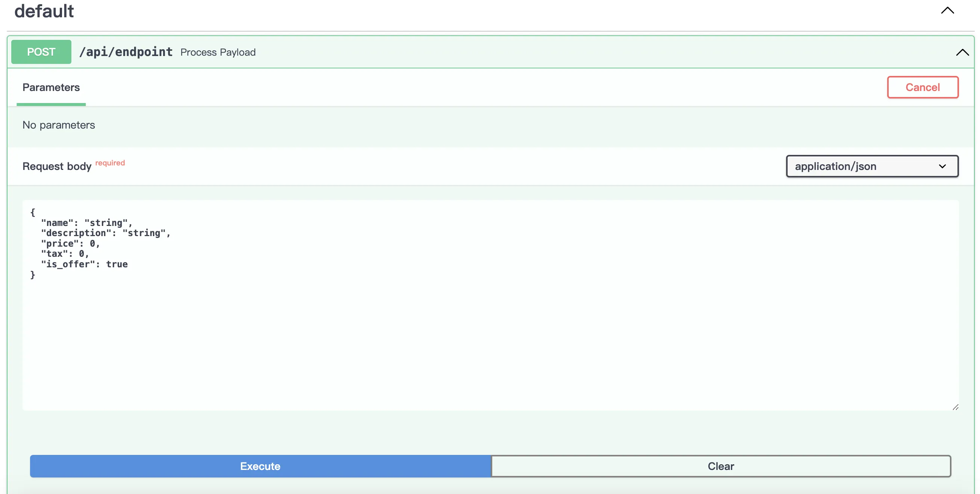Place cursor on the "description" JSON line

click(x=106, y=233)
